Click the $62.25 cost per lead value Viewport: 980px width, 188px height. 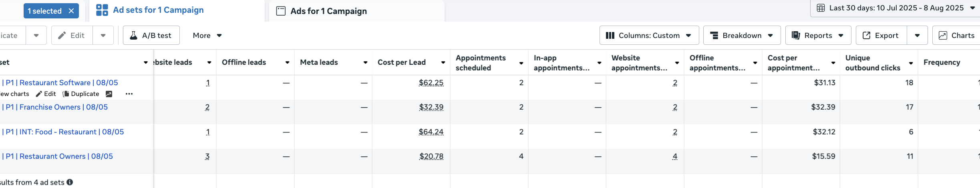tap(431, 83)
